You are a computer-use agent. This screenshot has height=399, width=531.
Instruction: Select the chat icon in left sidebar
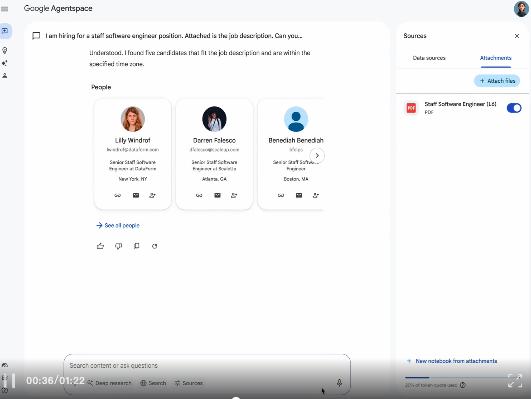tap(5, 31)
